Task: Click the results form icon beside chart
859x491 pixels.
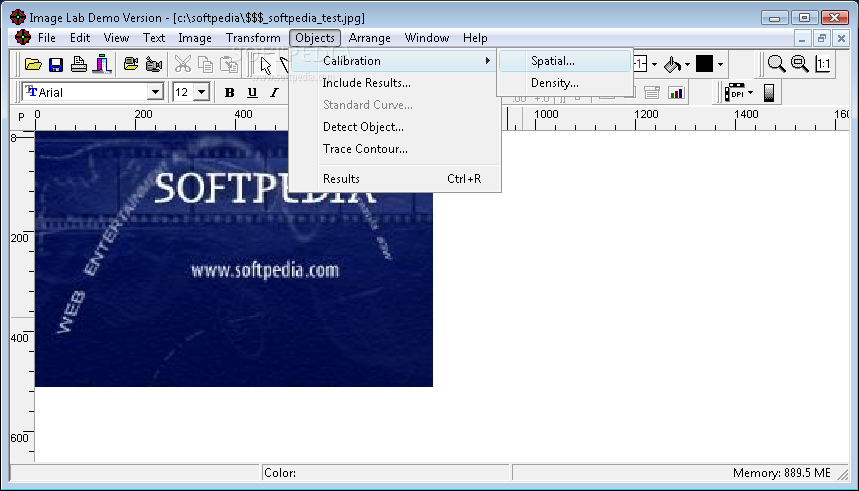Action: coord(652,93)
